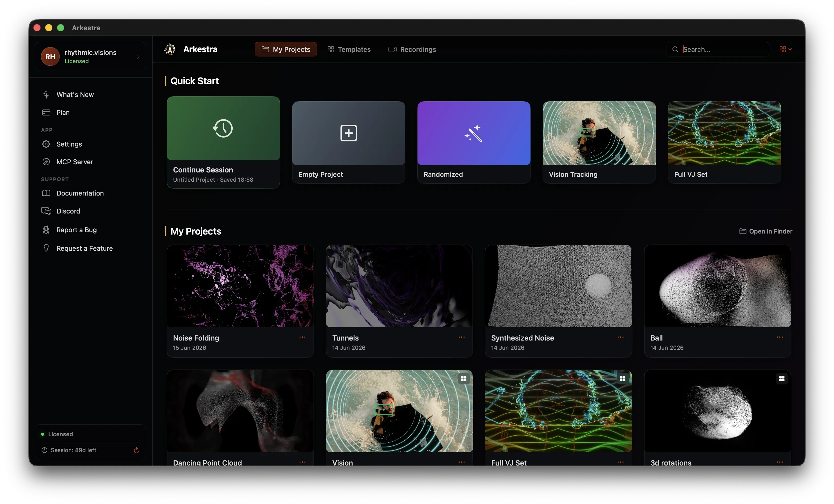Open the What's New page
This screenshot has width=834, height=504.
click(x=75, y=95)
